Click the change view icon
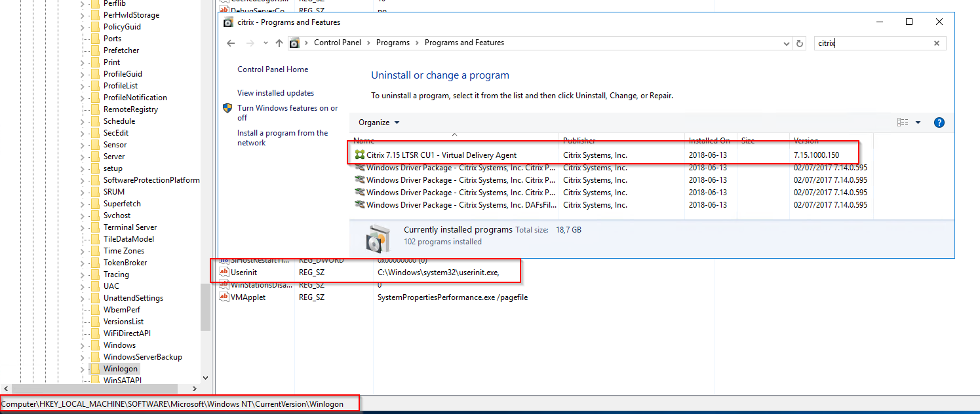 point(903,122)
